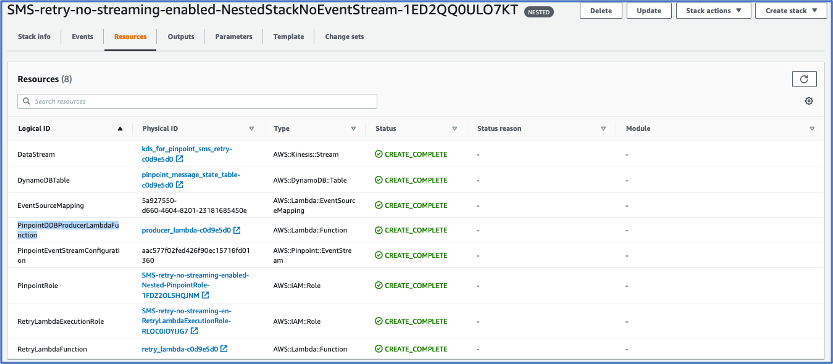Select the Resources tab
Screen dimensions: 833x364
[130, 37]
